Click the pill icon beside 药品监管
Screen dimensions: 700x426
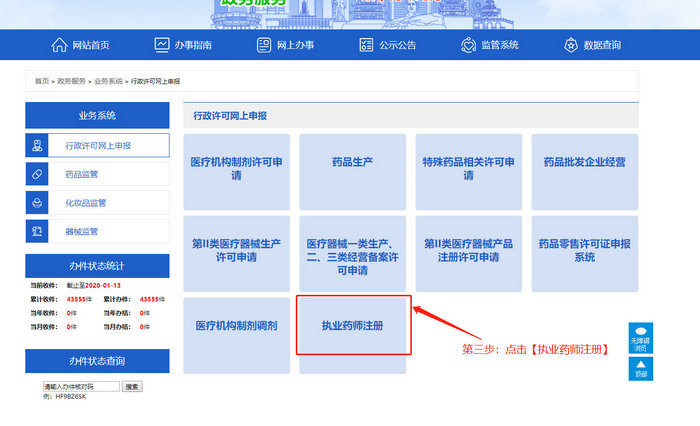pyautogui.click(x=37, y=174)
